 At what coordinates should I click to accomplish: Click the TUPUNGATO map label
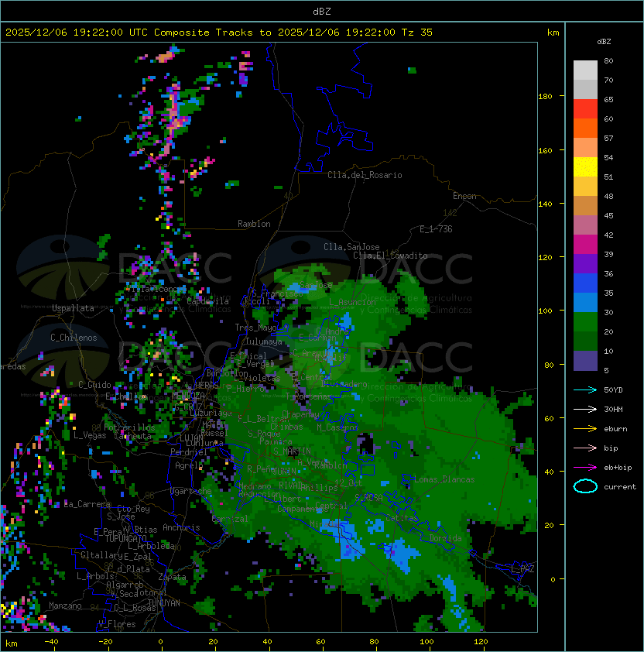point(125,538)
